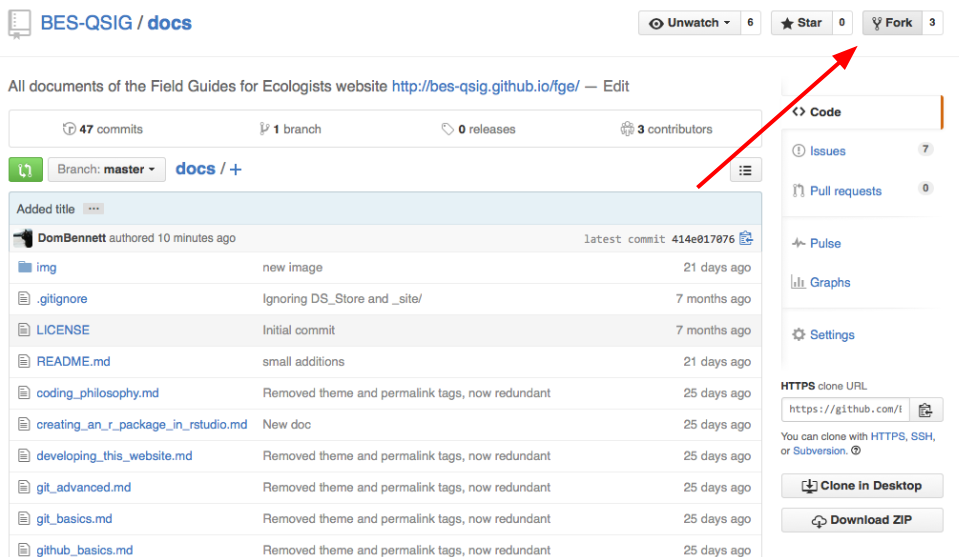Click the 'New doc' commit message

[287, 424]
